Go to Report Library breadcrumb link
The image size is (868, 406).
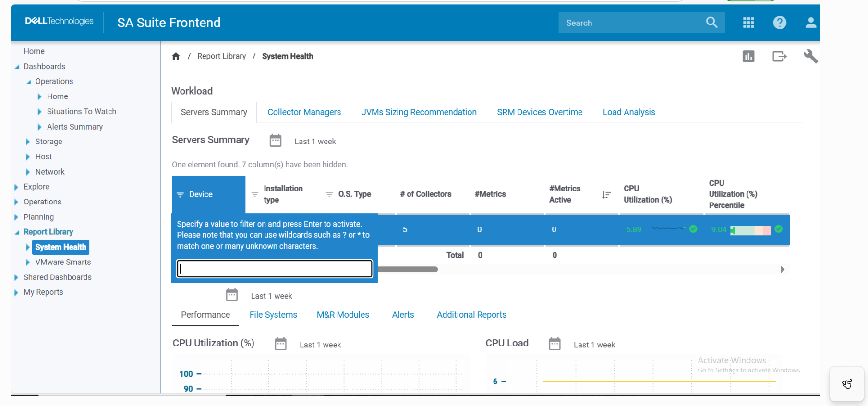(221, 56)
